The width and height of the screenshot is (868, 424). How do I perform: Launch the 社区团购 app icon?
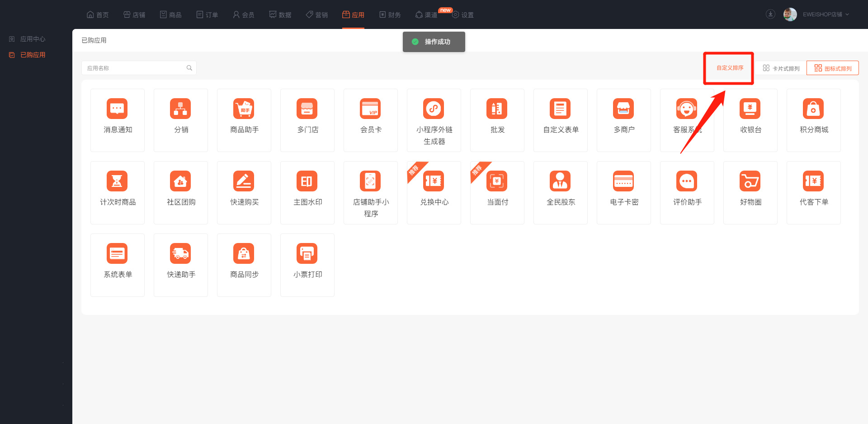[x=180, y=181]
